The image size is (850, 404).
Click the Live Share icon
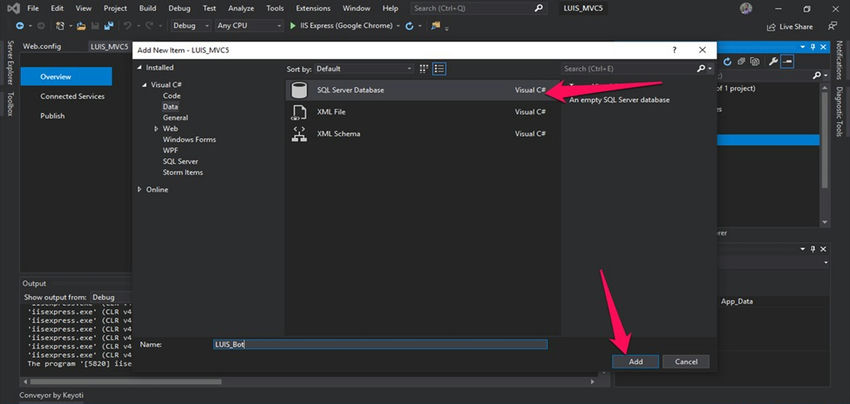pos(771,27)
